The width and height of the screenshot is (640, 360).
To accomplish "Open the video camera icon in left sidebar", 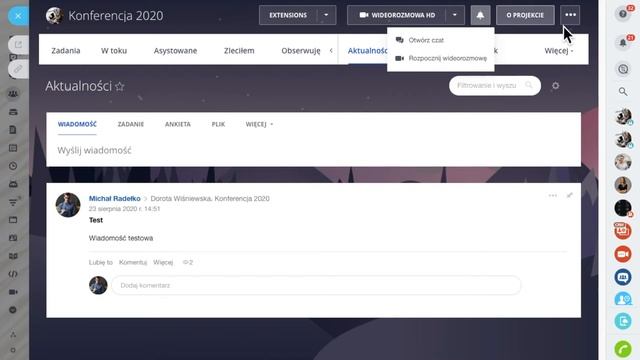I will pos(13,292).
